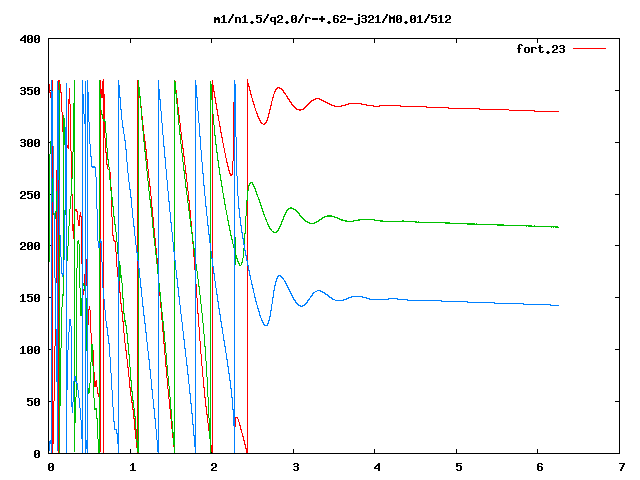The width and height of the screenshot is (640, 480).
Task: Click x-axis label 7
Action: 621,467
